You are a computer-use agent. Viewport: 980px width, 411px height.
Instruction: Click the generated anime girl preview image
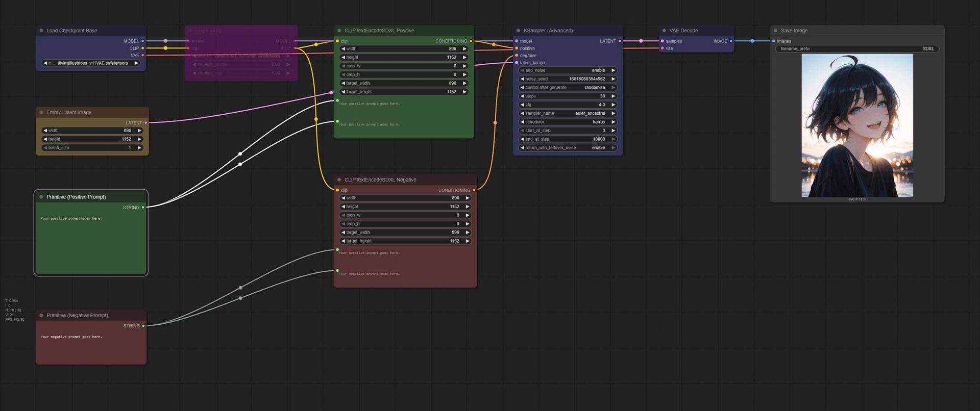click(857, 125)
